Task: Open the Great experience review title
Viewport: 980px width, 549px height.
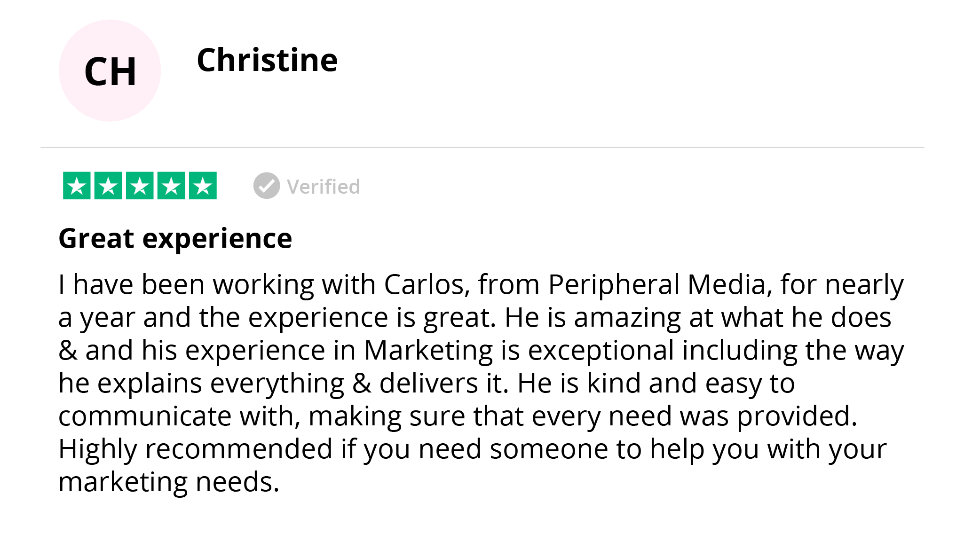Action: pos(175,239)
